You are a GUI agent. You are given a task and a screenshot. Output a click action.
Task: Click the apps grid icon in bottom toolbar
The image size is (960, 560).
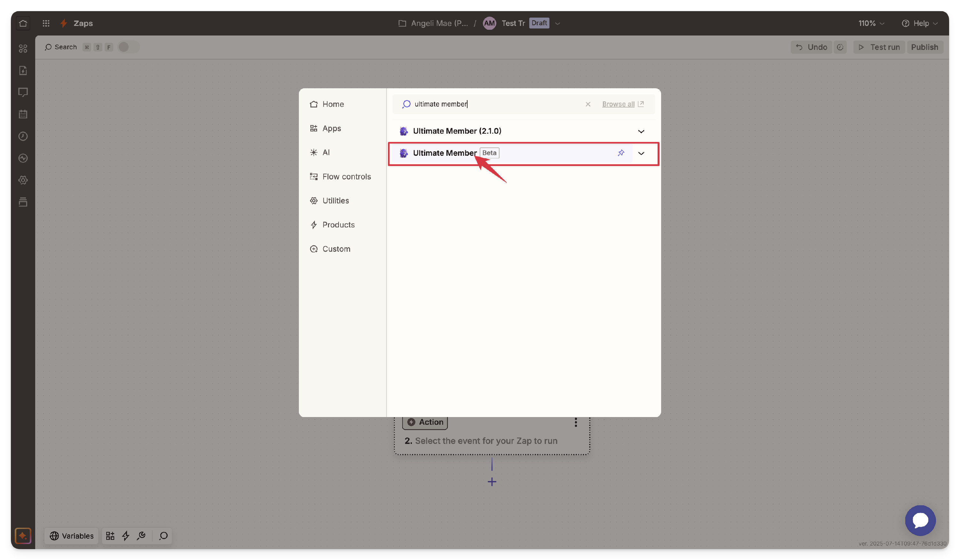(x=110, y=536)
